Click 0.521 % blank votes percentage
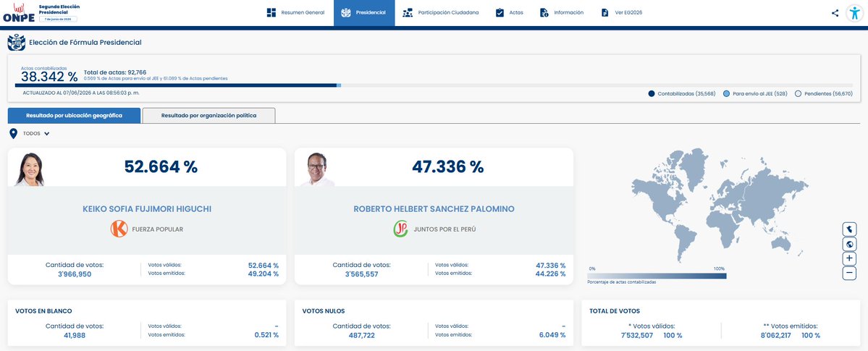Image resolution: width=868 pixels, height=351 pixels. pos(266,335)
